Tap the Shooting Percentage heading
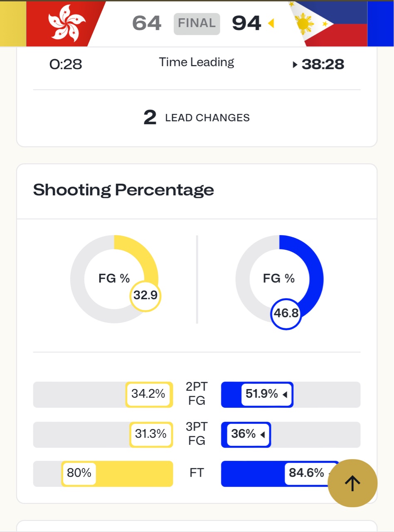Viewport: 394px width, 532px height. pos(123,190)
